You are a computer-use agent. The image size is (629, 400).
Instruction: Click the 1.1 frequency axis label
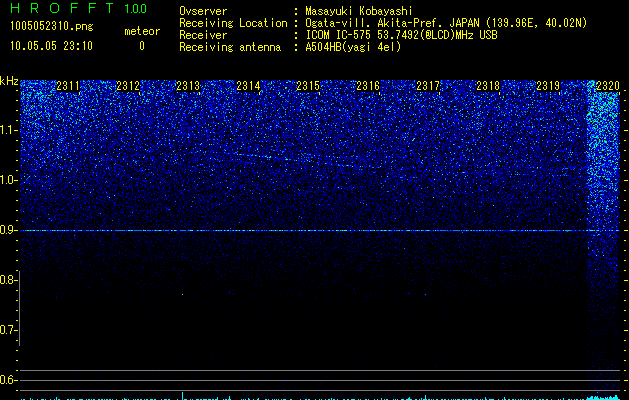[8, 130]
